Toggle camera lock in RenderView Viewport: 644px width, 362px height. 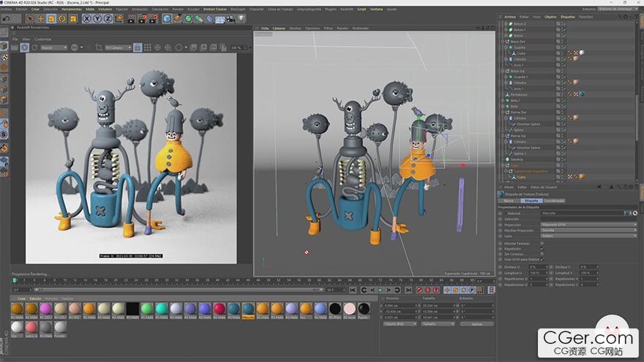138,48
